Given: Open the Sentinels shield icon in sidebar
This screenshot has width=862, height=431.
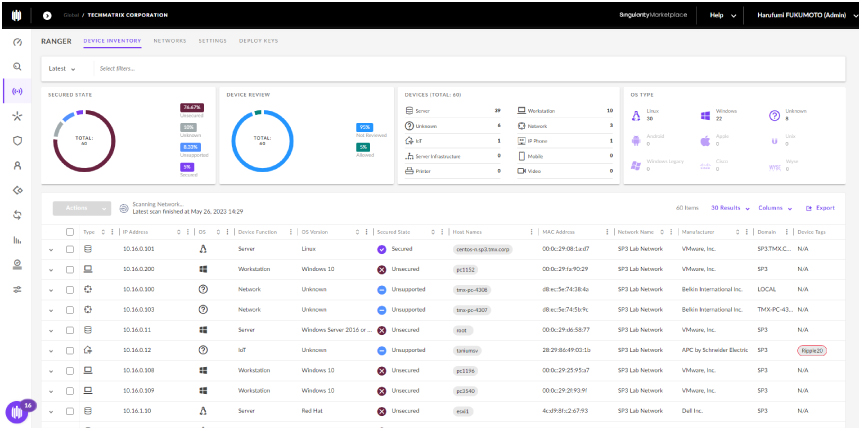Looking at the screenshot, I should 17,141.
